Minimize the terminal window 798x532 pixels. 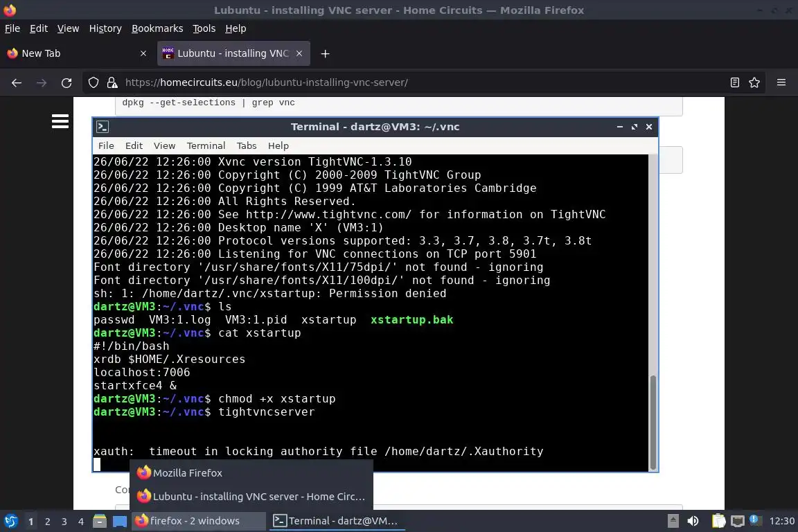620,127
